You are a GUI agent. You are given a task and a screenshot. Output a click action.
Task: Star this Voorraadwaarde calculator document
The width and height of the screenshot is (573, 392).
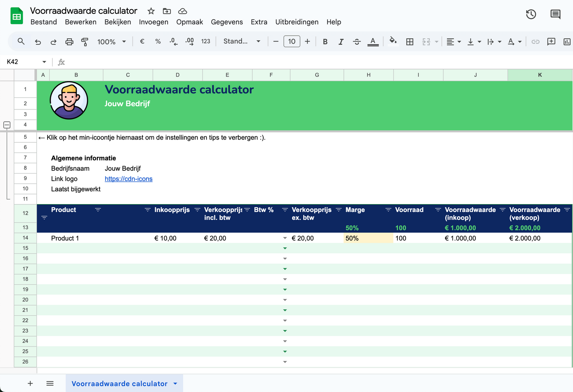tap(151, 11)
